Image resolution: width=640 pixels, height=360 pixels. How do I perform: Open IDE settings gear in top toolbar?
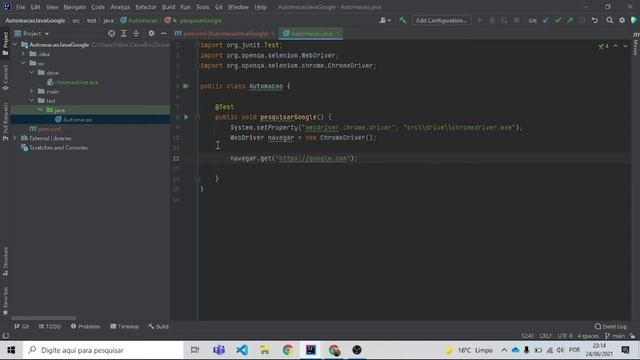622,20
